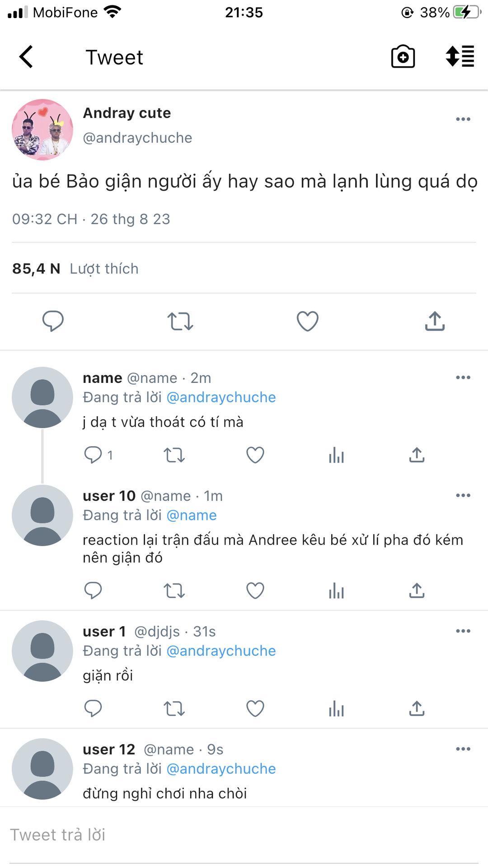Share the main tweet
The image size is (488, 868).
pos(435,321)
